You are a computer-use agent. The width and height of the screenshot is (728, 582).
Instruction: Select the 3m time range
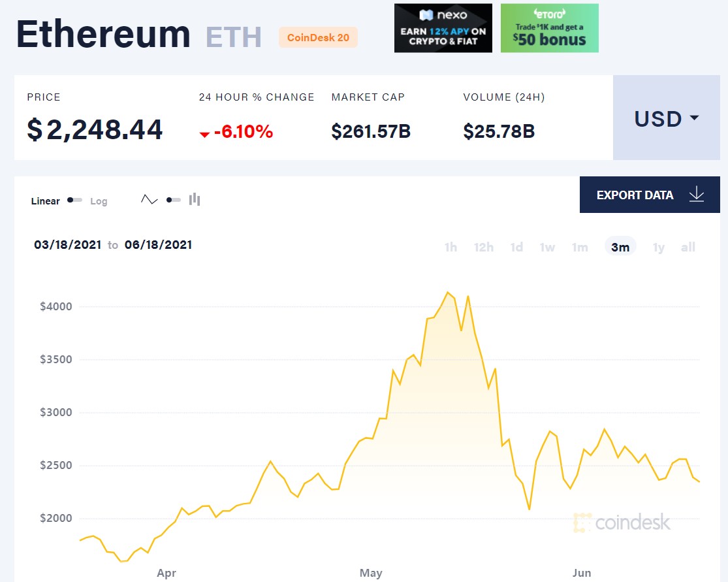point(620,248)
